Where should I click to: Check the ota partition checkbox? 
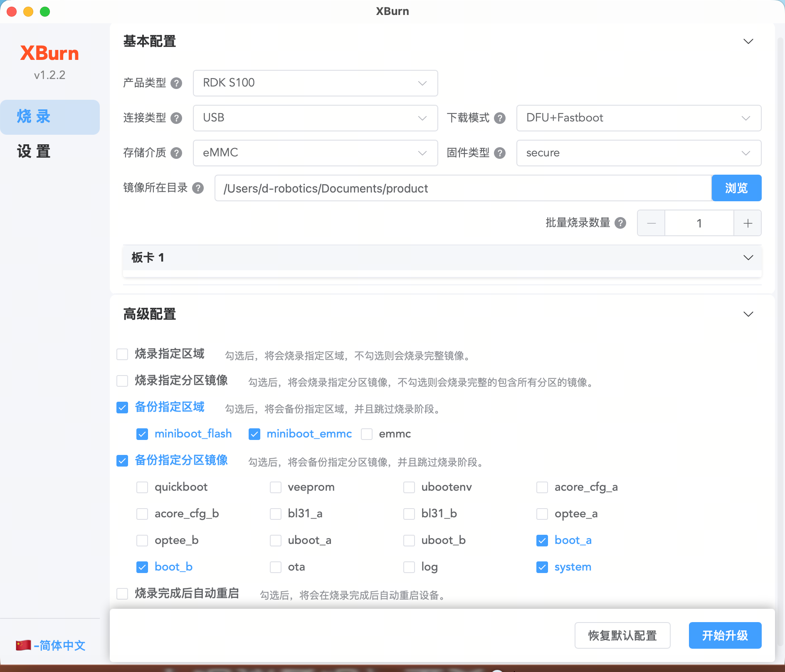click(276, 567)
